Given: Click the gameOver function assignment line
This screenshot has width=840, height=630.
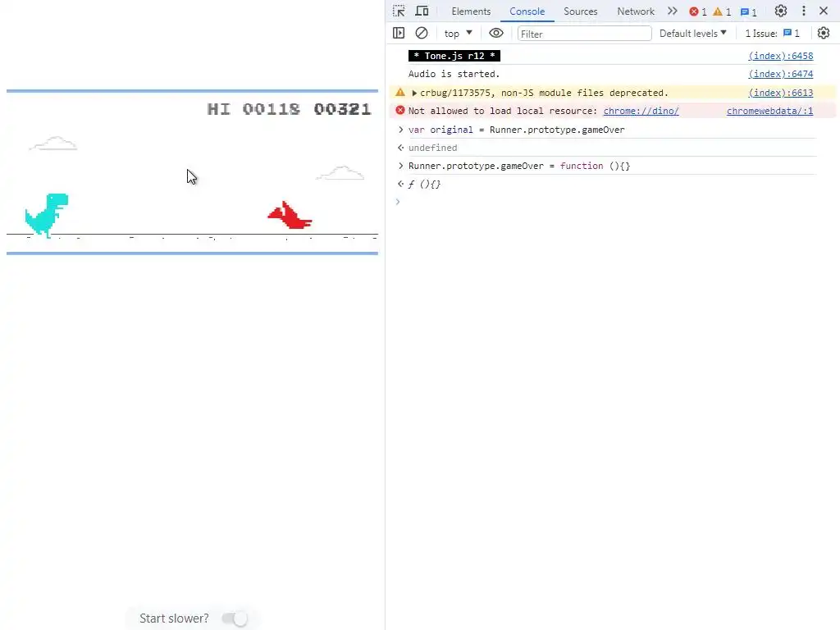Looking at the screenshot, I should pos(519,166).
